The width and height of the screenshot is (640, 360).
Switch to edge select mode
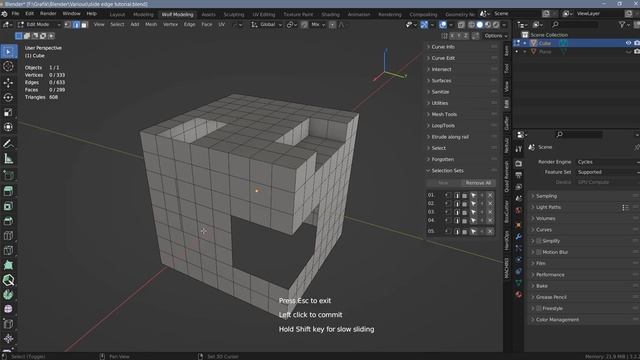76,25
